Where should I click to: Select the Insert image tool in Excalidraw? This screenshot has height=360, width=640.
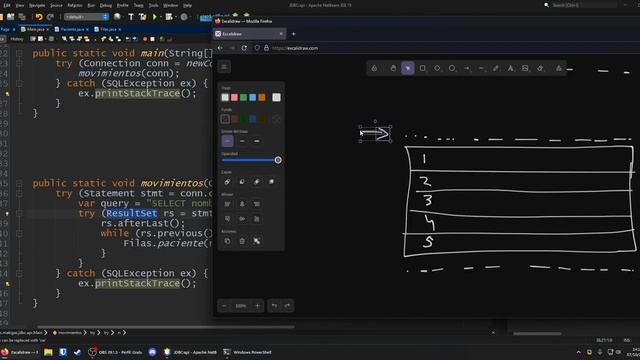tap(525, 68)
